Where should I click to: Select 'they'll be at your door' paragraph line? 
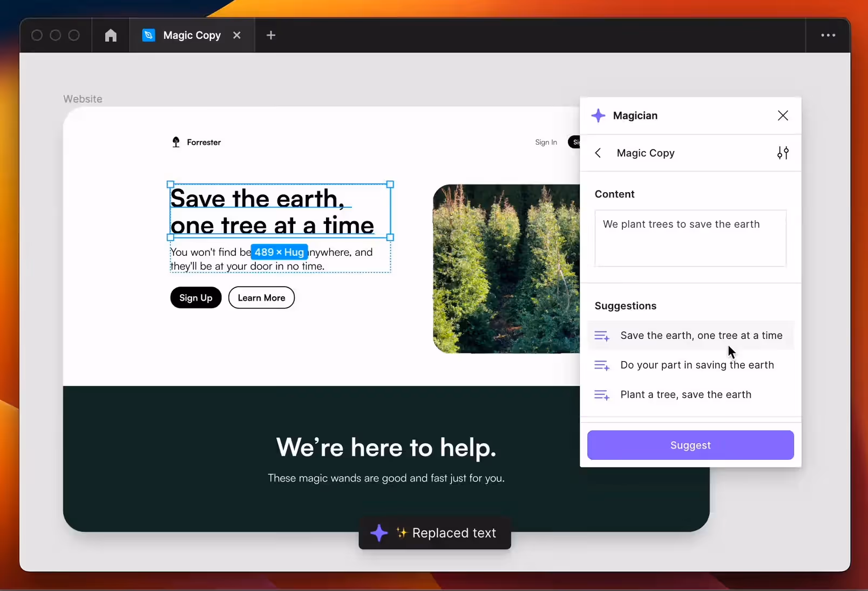tap(248, 267)
